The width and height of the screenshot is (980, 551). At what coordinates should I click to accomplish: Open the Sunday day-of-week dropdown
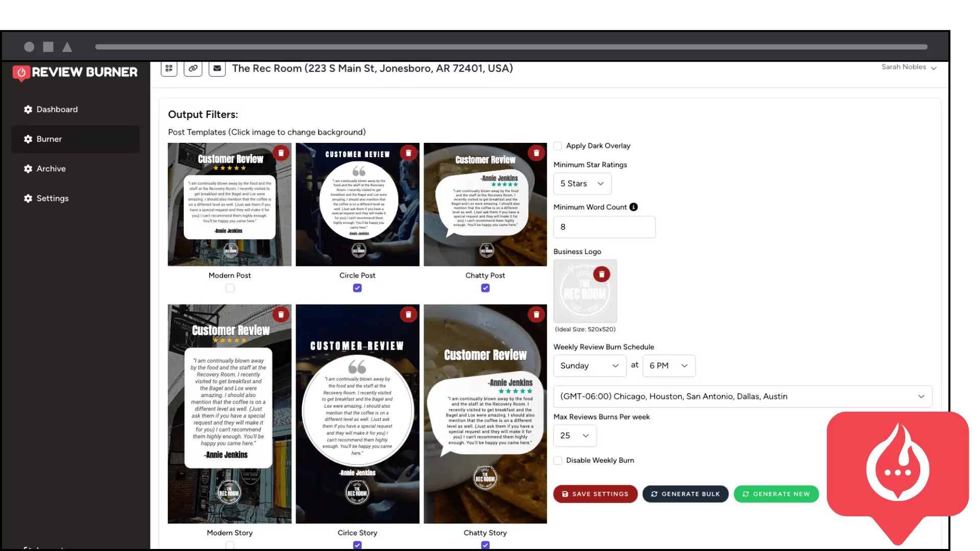tap(589, 366)
